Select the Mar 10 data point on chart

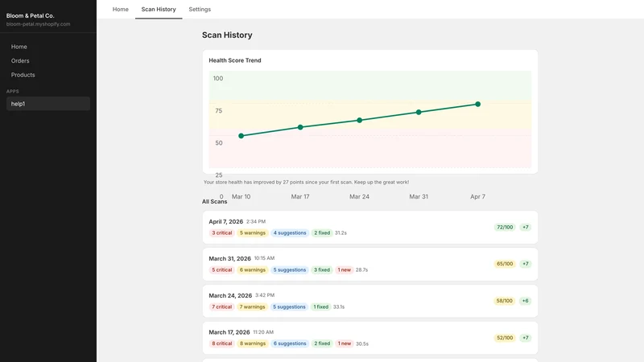click(x=241, y=136)
